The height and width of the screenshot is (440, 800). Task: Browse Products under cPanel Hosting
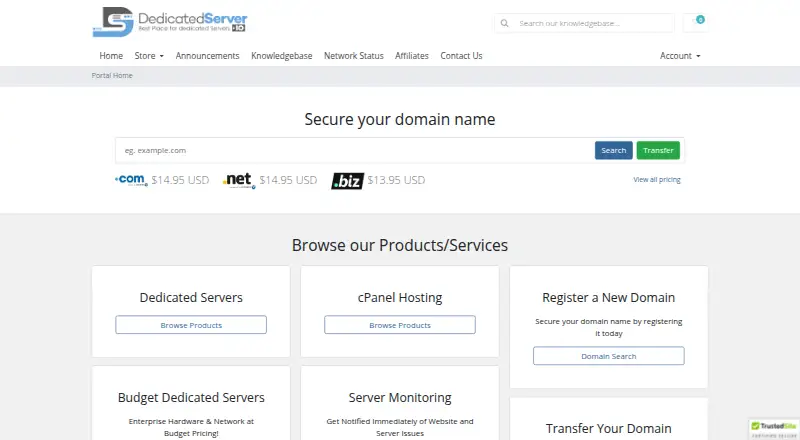coord(400,325)
